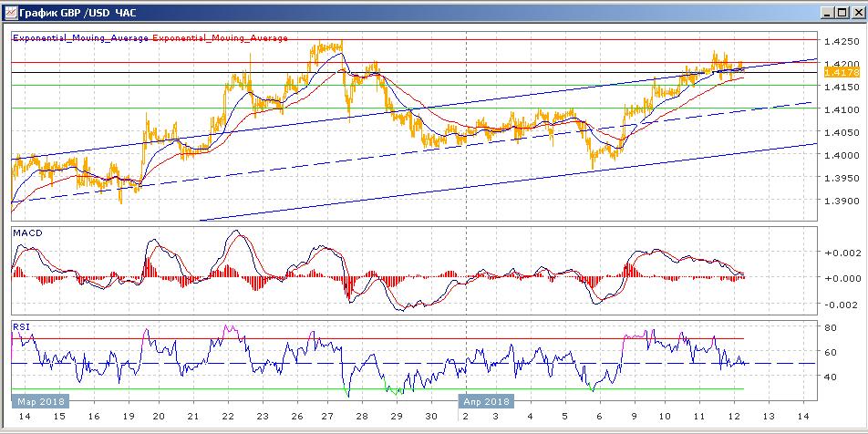This screenshot has height=434, width=868.
Task: Click the 40 level on RSI scale
Action: pos(831,376)
